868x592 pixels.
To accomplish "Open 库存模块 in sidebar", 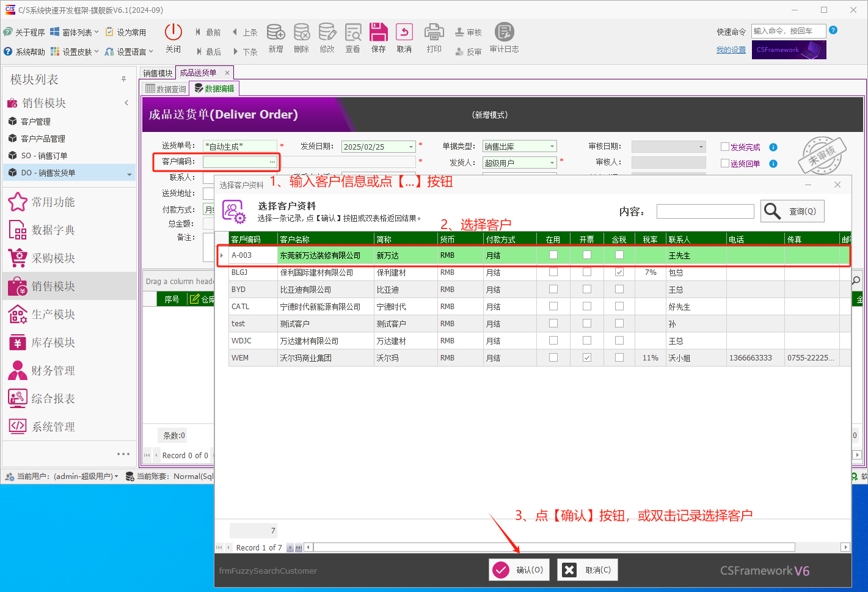I will pyautogui.click(x=42, y=343).
